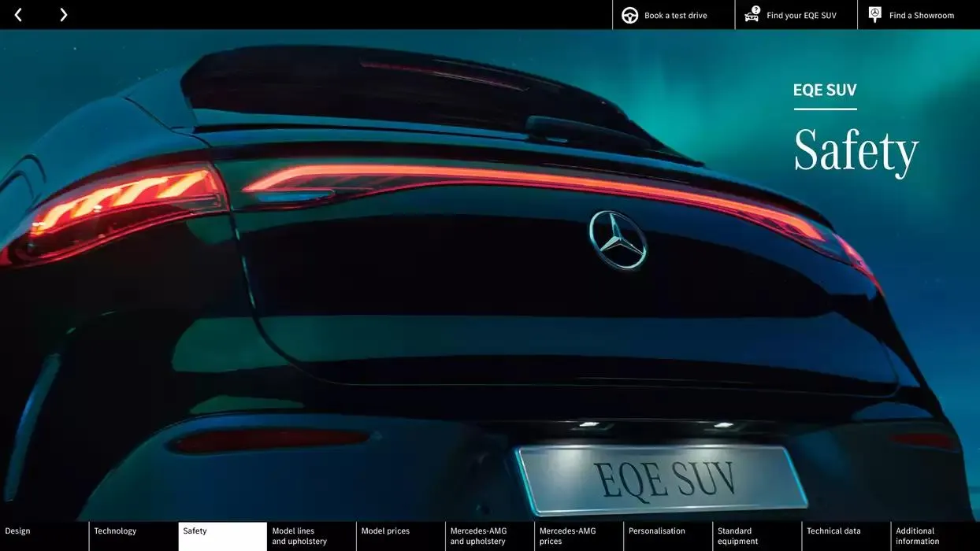Screen dimensions: 980x551
Task: Click the steering wheel icon
Action: tap(629, 15)
